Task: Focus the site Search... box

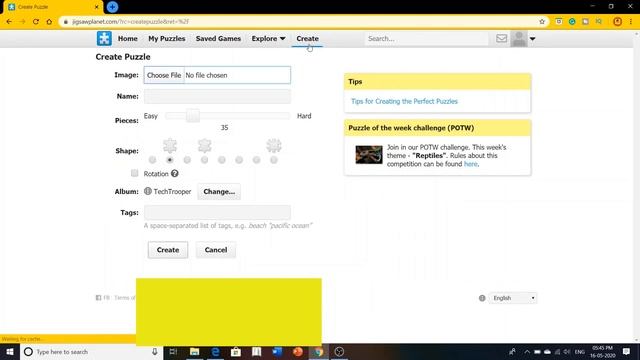Action: click(x=426, y=39)
